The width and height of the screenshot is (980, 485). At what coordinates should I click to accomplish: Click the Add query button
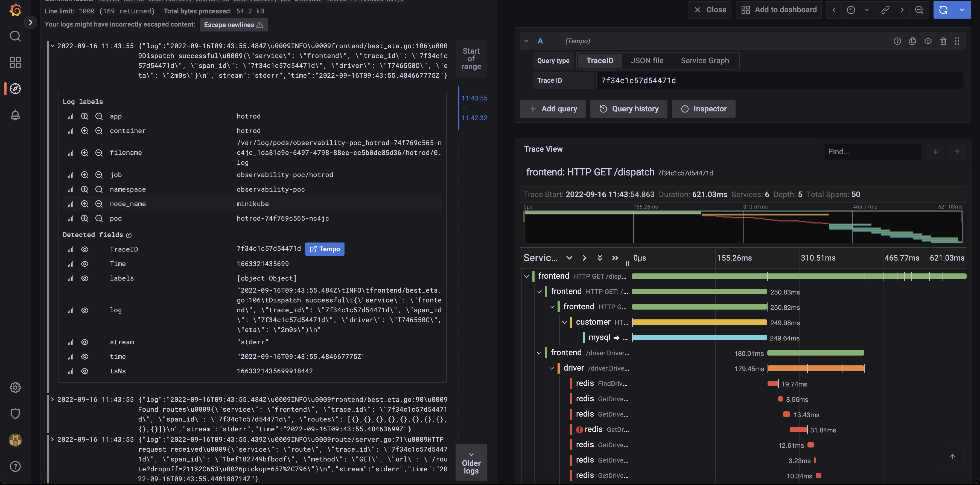click(x=553, y=109)
